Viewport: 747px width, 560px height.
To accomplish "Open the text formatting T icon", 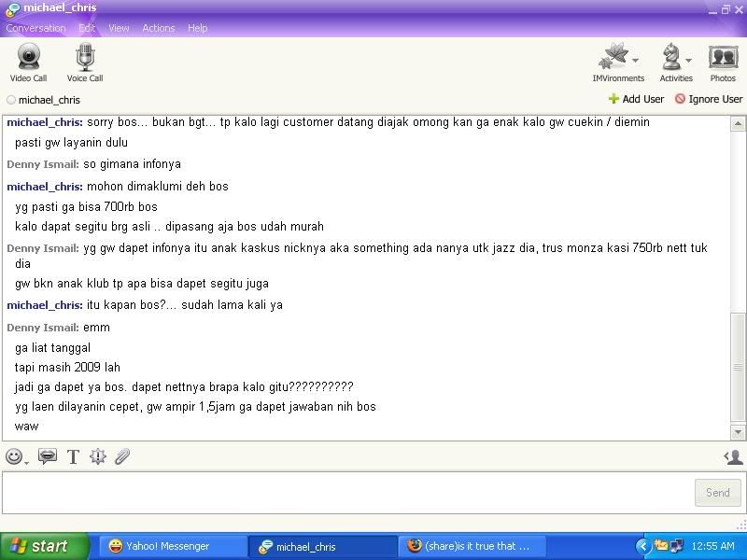I will tap(73, 456).
